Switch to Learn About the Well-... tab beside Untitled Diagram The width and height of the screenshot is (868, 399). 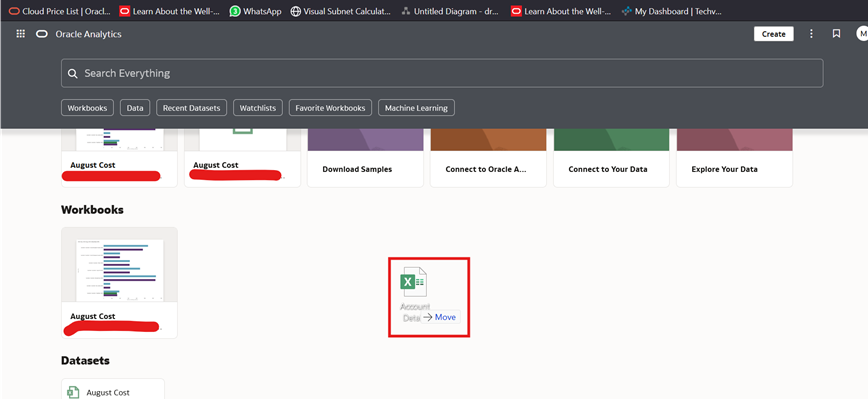[x=561, y=11]
